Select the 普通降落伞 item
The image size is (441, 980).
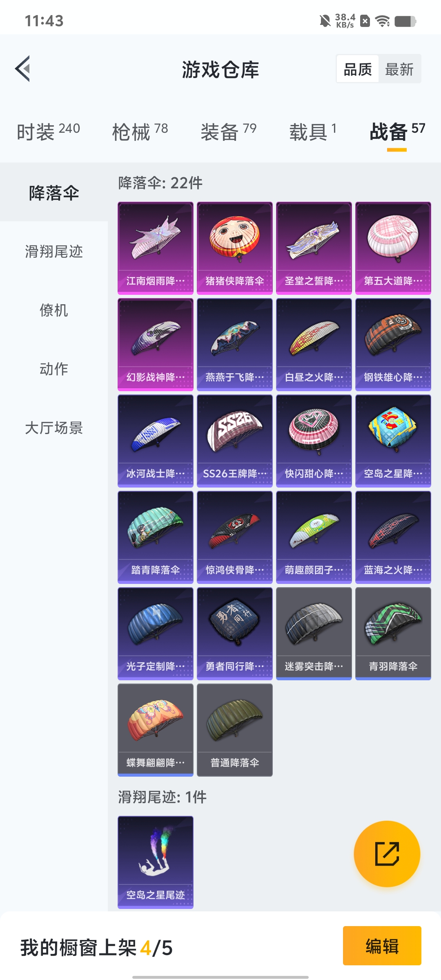point(235,730)
